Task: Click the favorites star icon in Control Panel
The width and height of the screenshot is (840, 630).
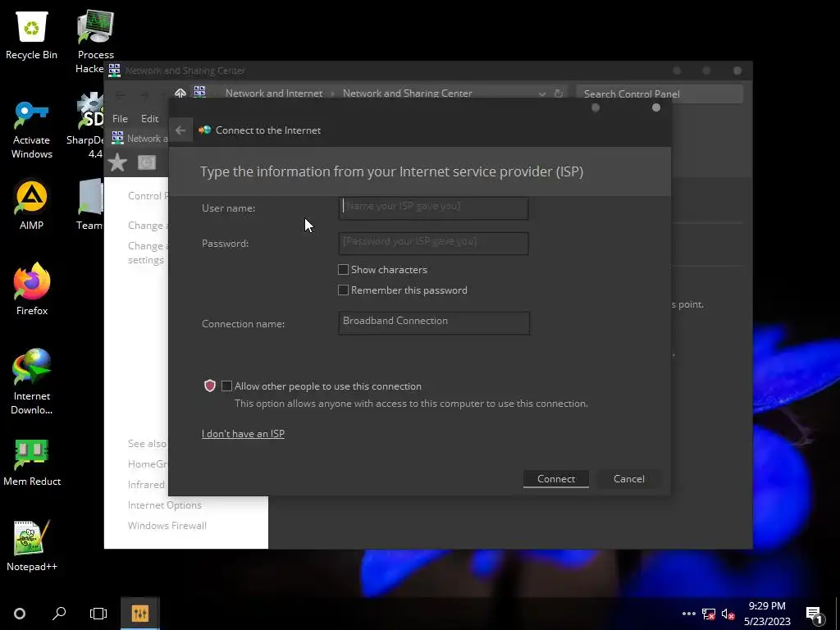Action: pyautogui.click(x=117, y=162)
